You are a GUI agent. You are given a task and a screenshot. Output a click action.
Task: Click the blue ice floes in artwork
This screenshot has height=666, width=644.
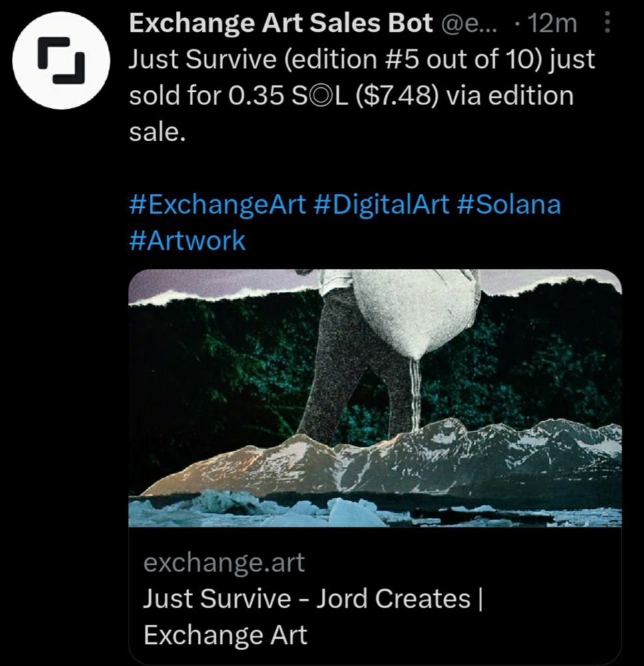(x=375, y=509)
